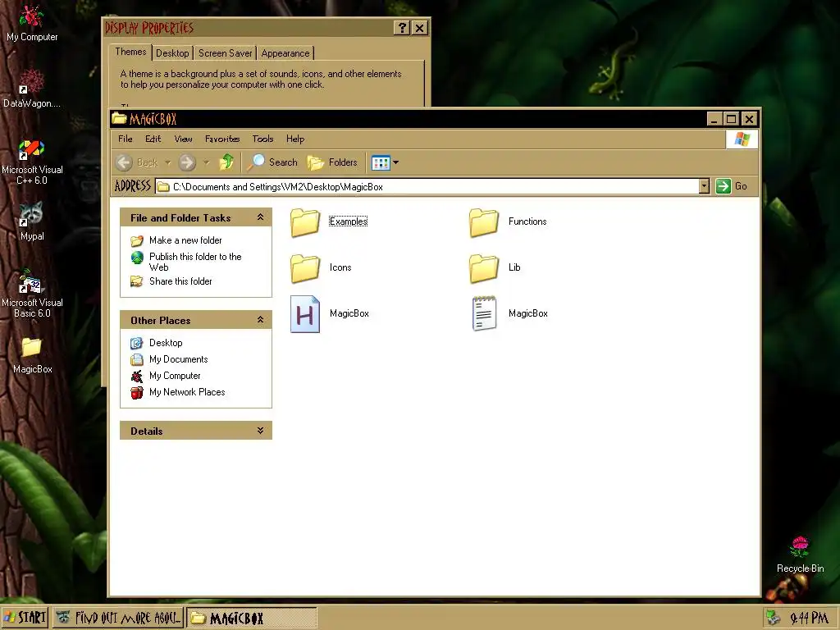Open Search from the toolbar

click(272, 162)
